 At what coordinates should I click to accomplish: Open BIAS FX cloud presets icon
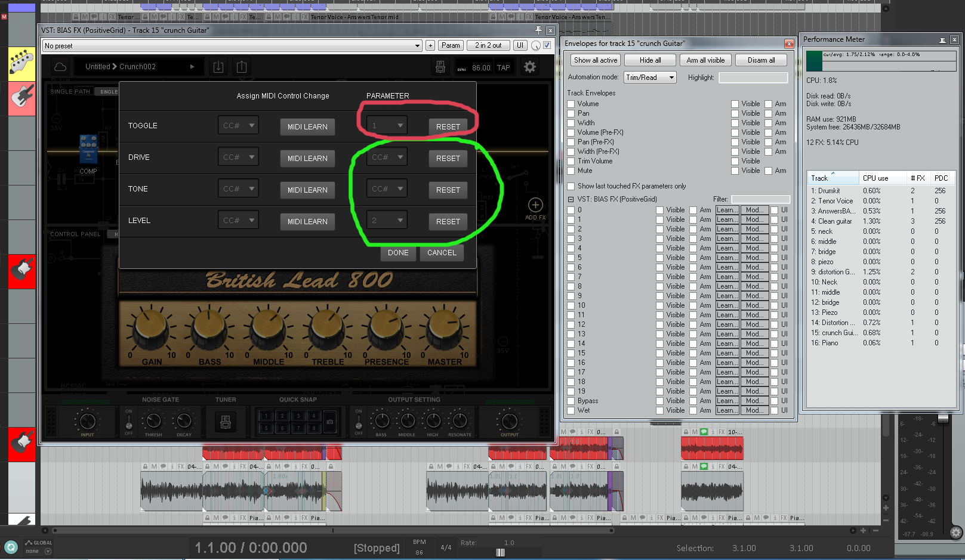click(60, 67)
